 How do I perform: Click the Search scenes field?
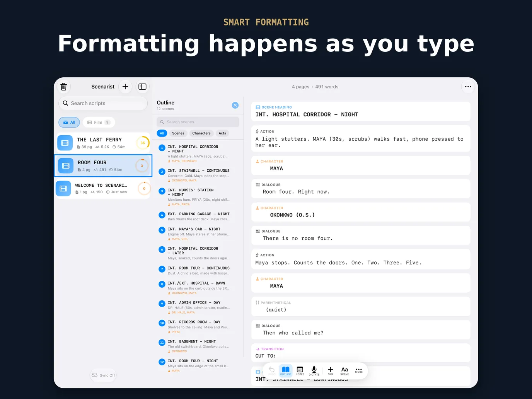point(198,122)
